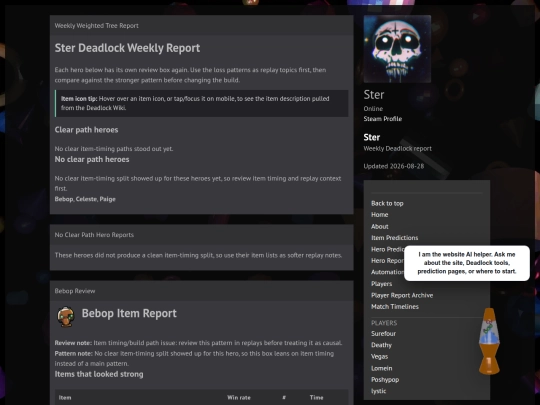540x405 pixels.
Task: Click the PLAYERS section label
Action: 384,323
